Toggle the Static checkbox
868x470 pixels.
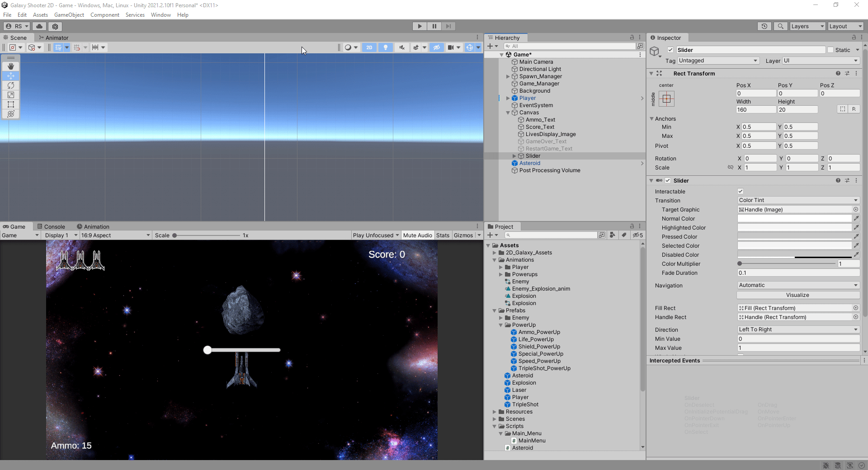pyautogui.click(x=830, y=50)
